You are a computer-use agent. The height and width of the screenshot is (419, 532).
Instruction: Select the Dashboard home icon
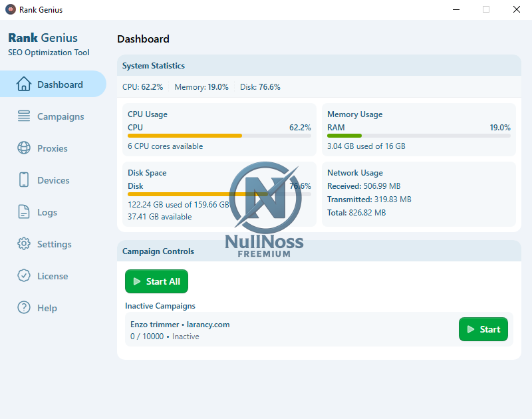click(23, 84)
